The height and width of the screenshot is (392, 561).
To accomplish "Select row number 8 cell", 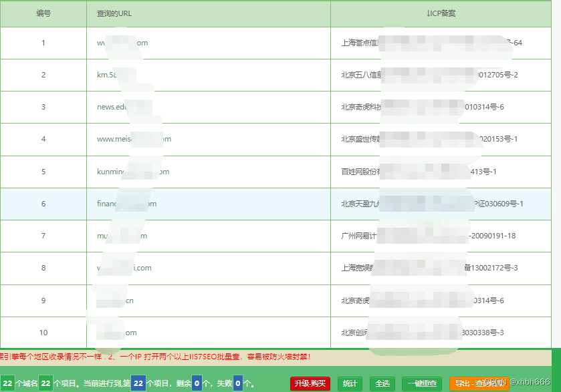I will pyautogui.click(x=43, y=268).
